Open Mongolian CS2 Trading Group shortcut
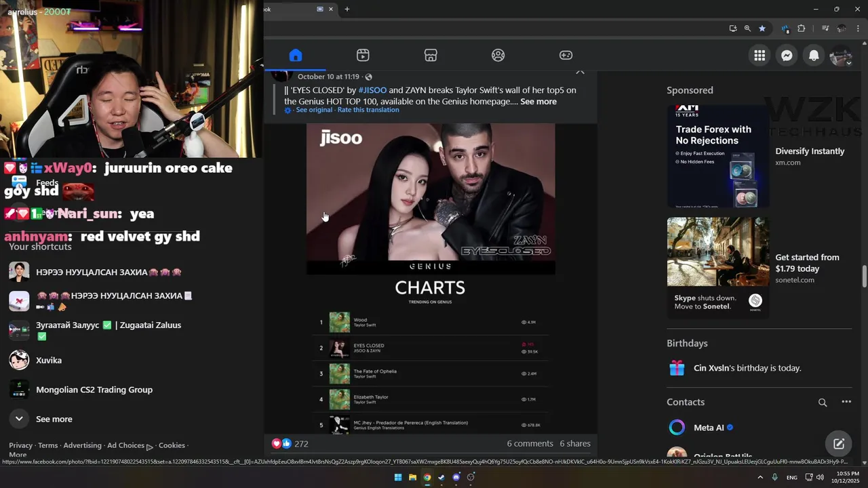Viewport: 868px width, 488px height. pos(94,390)
